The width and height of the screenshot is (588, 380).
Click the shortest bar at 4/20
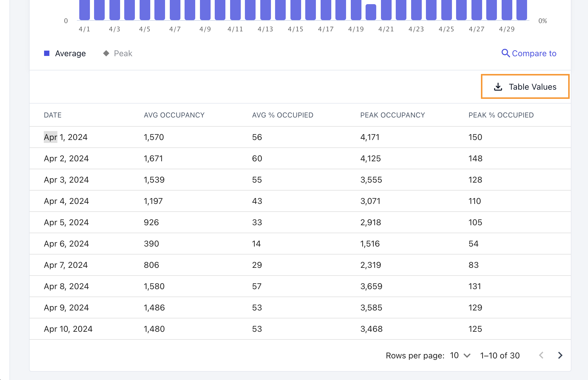click(x=371, y=12)
